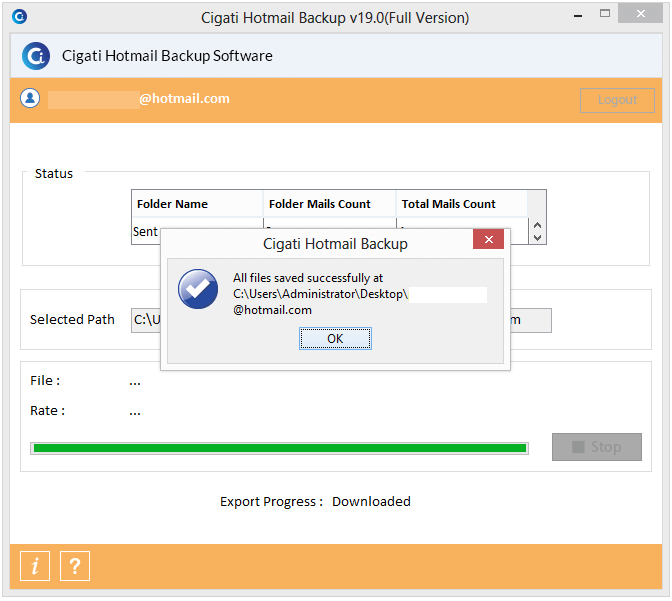Screen dimensions: 672x601
Task: Open the help question mark icon
Action: pos(75,566)
